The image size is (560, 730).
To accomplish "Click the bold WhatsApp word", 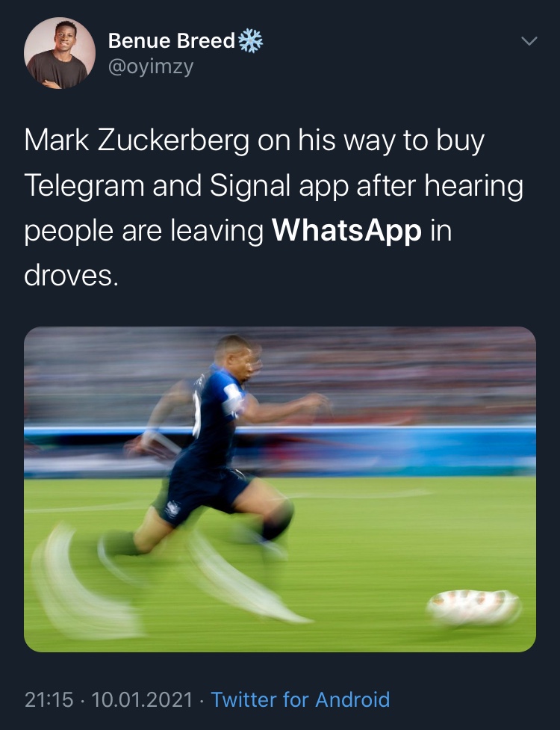I will pos(346,230).
